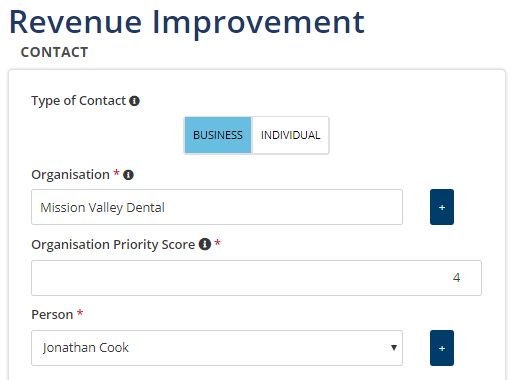Click the Organisation field containing Mission Valley Dental
Image resolution: width=515 pixels, height=380 pixels.
pyautogui.click(x=217, y=207)
